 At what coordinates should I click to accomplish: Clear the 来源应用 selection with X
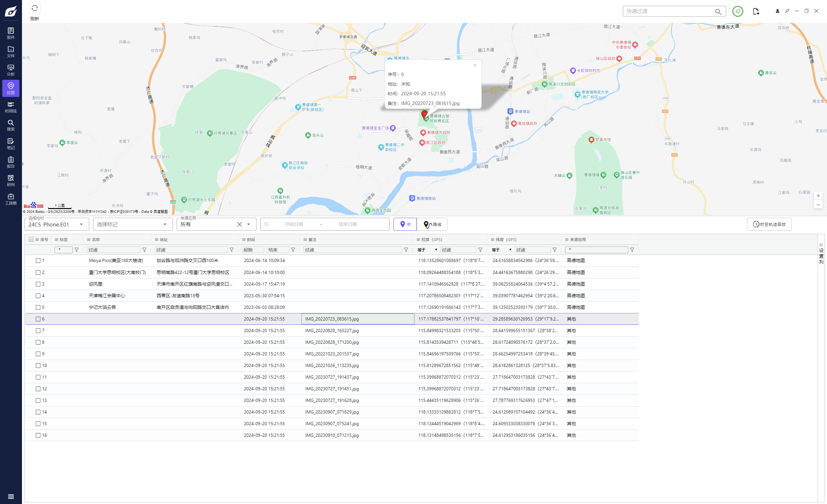click(239, 224)
